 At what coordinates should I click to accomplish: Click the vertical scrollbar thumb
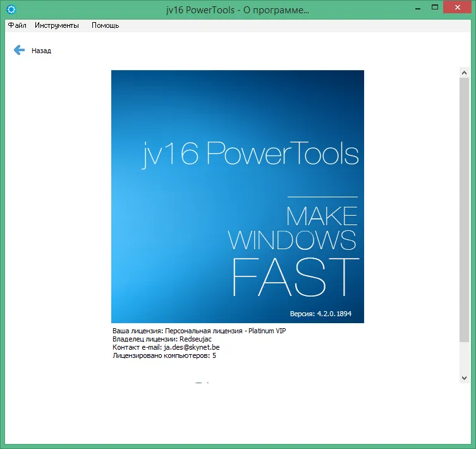464,209
